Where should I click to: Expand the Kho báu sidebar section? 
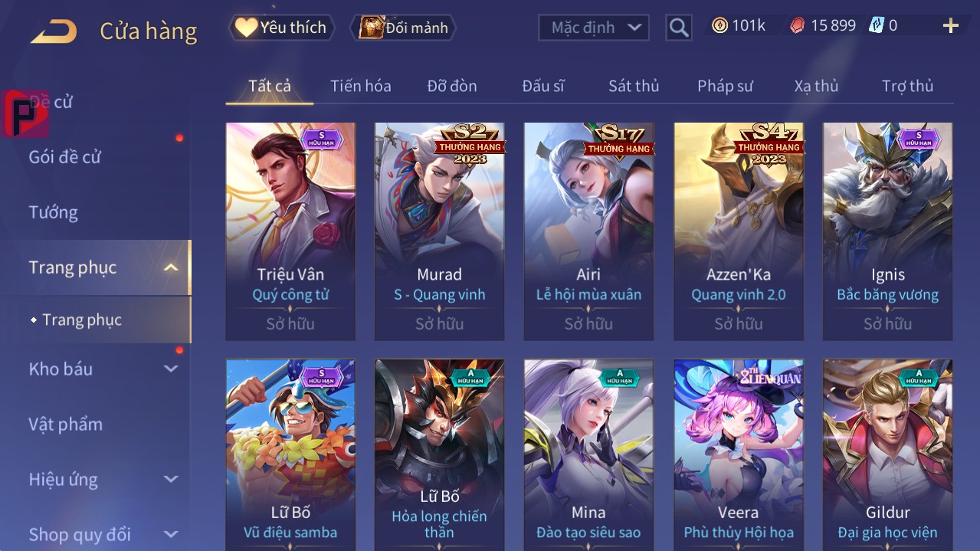(171, 369)
